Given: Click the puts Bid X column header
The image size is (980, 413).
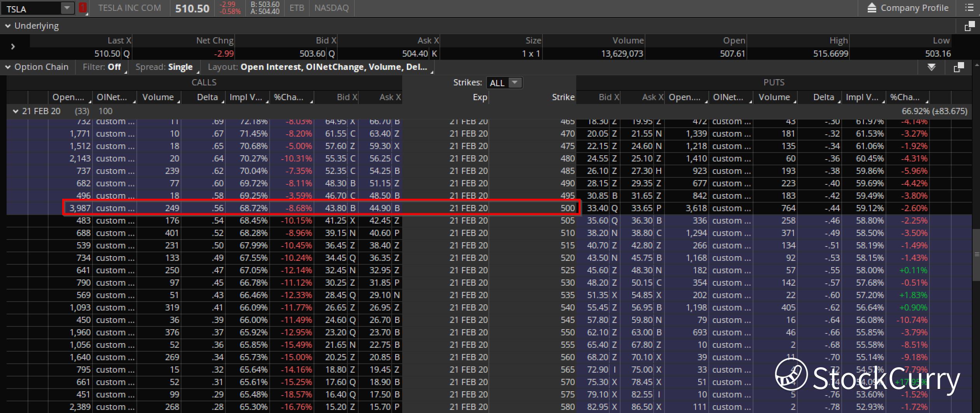Looking at the screenshot, I should 598,97.
